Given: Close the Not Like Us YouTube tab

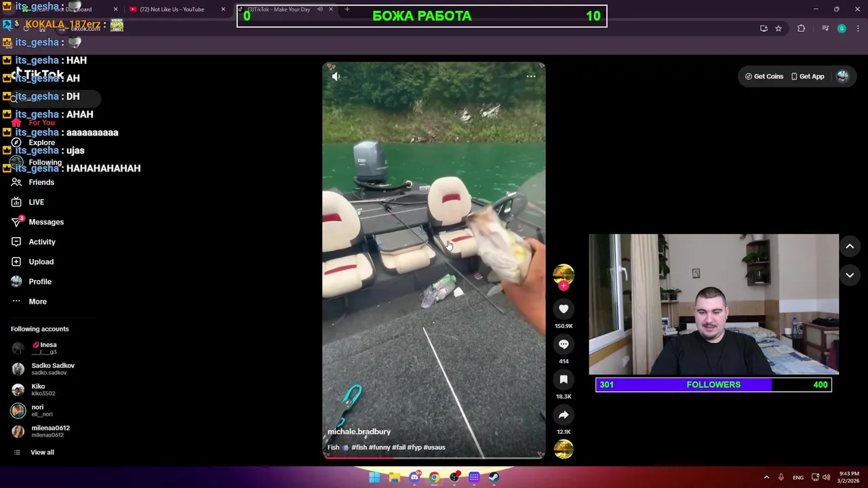Looking at the screenshot, I should pyautogui.click(x=223, y=9).
